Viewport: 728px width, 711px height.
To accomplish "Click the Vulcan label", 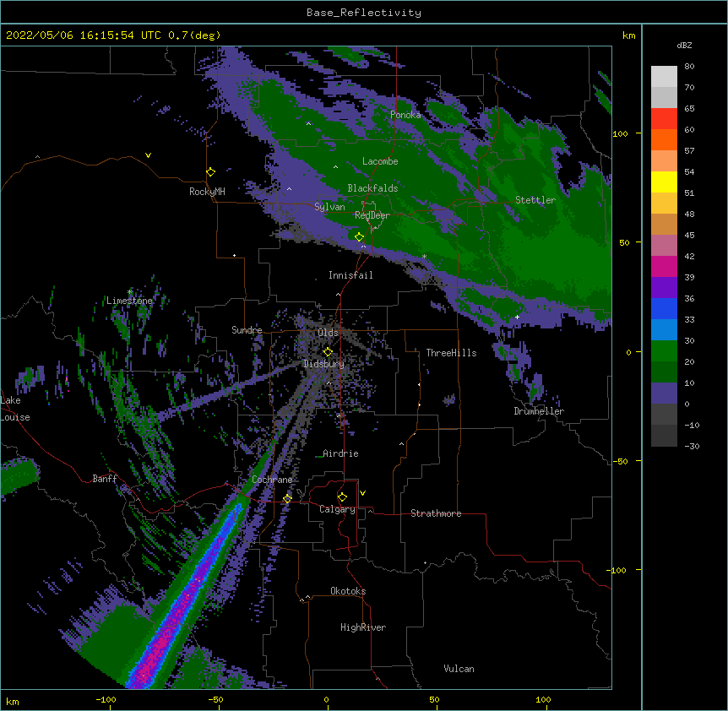I will [x=459, y=669].
